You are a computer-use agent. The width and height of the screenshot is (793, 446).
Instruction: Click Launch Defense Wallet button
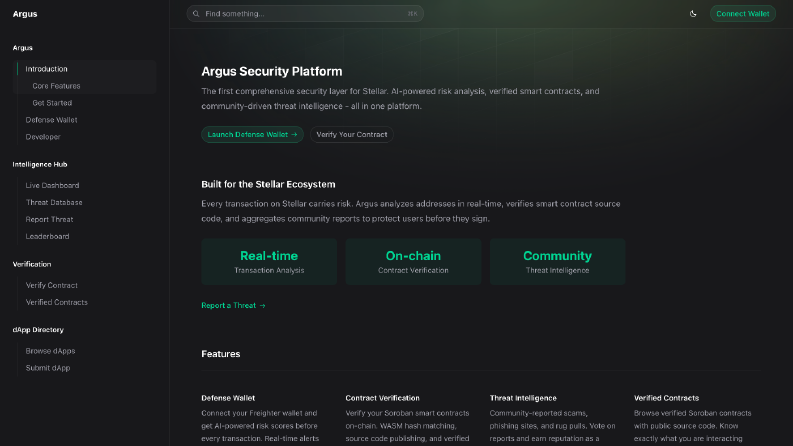point(252,135)
